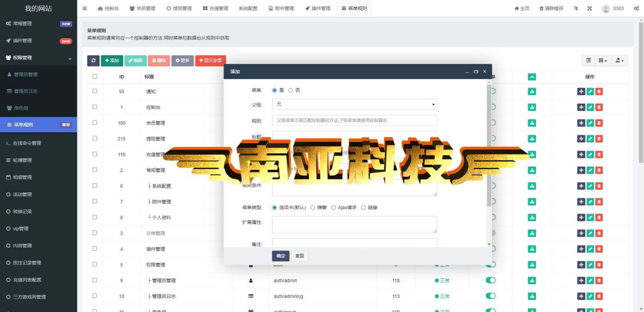The image size is (644, 312).
Task: Toggle the menu switch for the 管理员管理 row
Action: point(491,280)
